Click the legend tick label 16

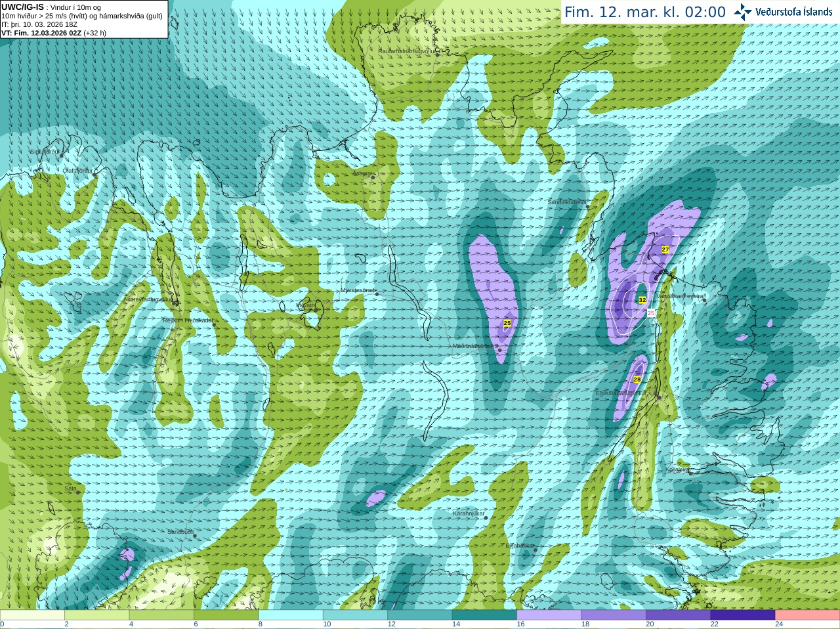point(520,624)
